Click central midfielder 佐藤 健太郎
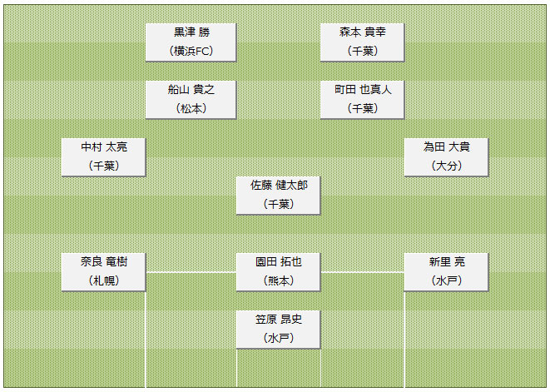Image resolution: width=550 pixels, height=392 pixels. click(278, 185)
